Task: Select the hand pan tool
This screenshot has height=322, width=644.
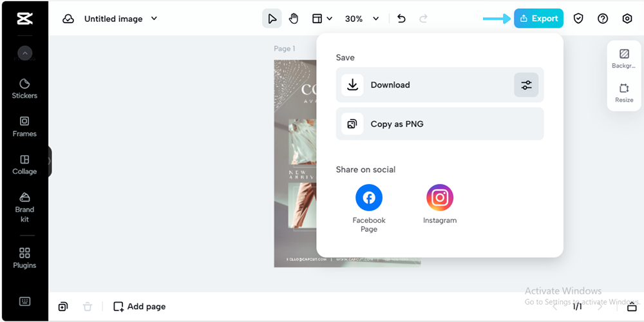Action: (294, 19)
